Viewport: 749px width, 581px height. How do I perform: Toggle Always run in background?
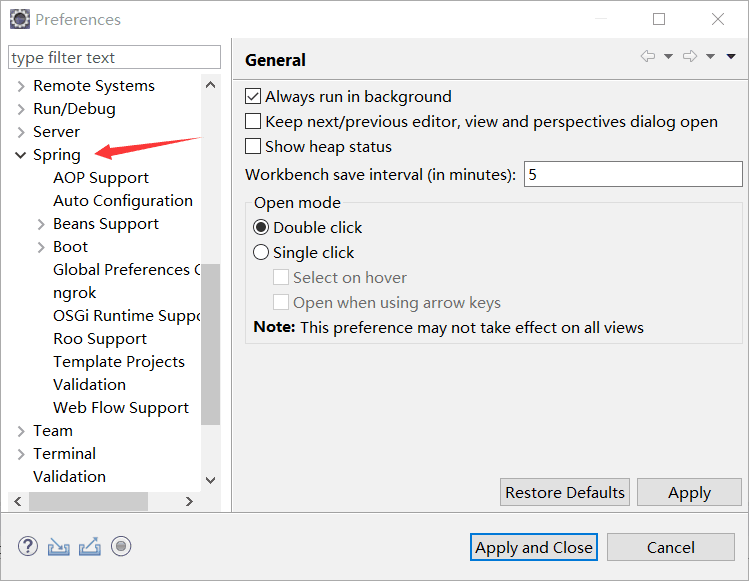pos(253,97)
